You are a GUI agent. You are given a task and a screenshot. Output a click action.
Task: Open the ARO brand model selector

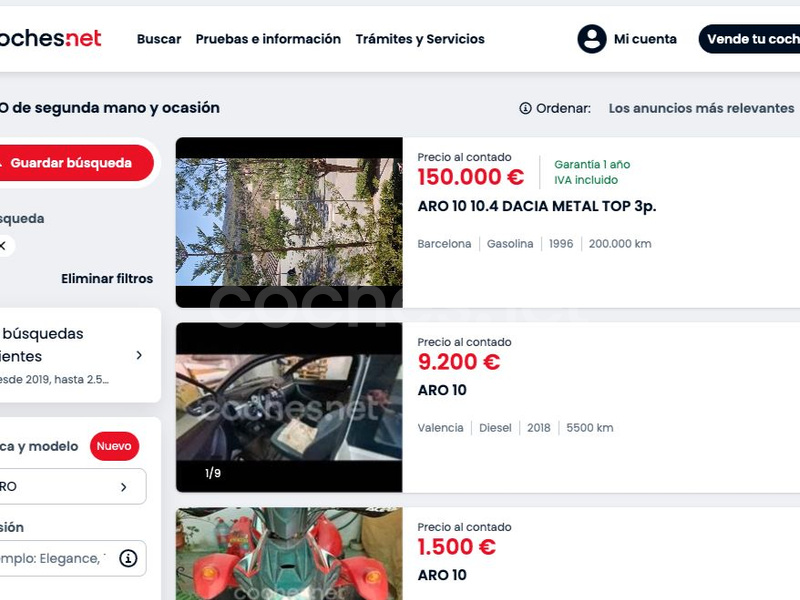coord(72,487)
